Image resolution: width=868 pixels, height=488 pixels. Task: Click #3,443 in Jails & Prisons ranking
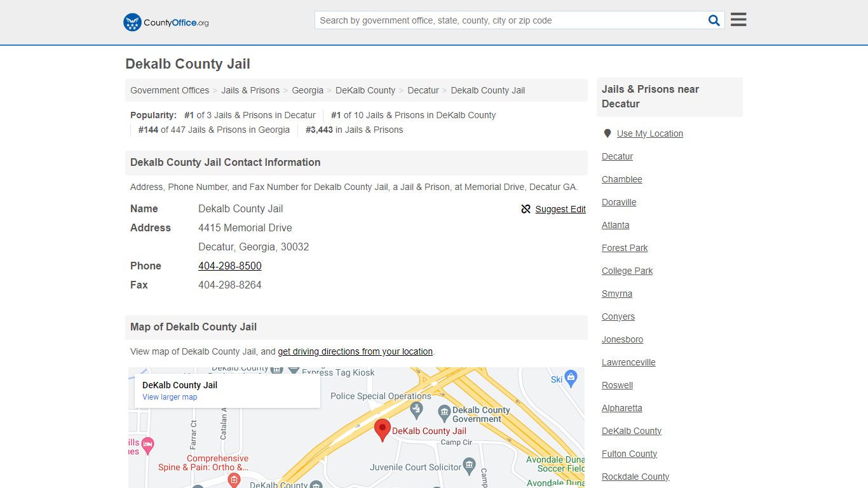[x=355, y=130]
